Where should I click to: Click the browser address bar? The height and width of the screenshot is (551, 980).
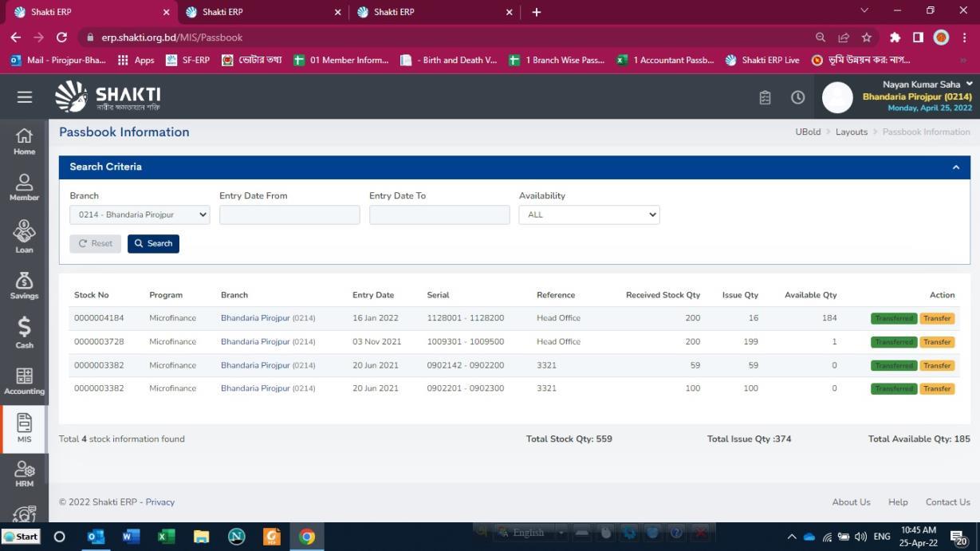pos(447,37)
